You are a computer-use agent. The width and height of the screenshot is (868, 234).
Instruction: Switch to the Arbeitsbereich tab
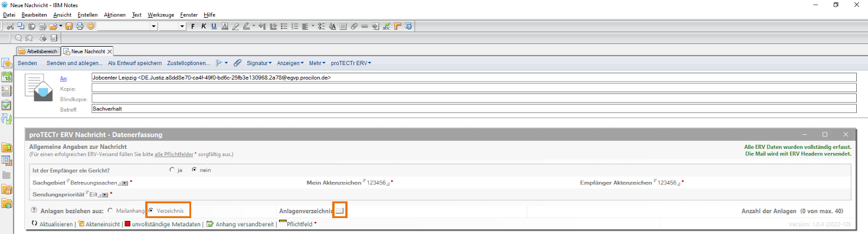[38, 51]
